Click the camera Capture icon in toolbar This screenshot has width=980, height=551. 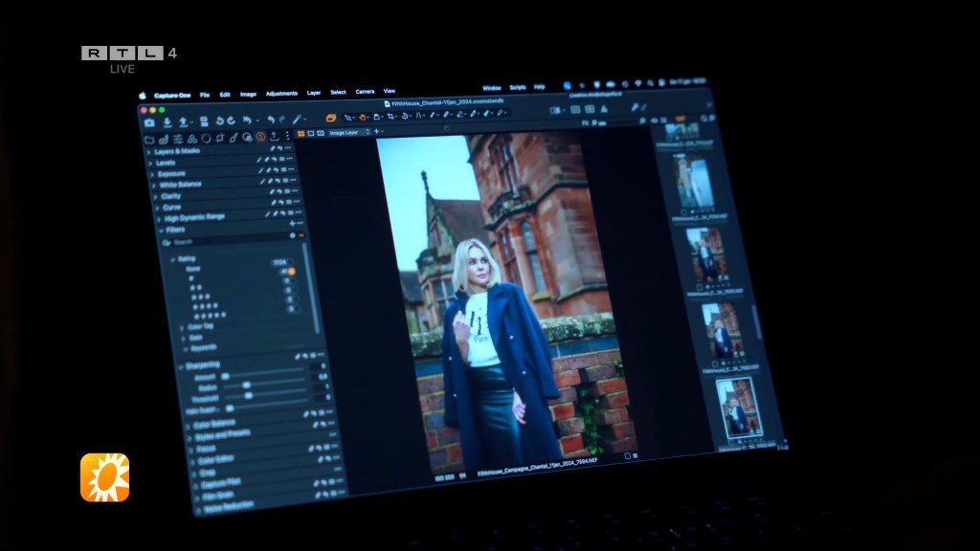(x=150, y=122)
